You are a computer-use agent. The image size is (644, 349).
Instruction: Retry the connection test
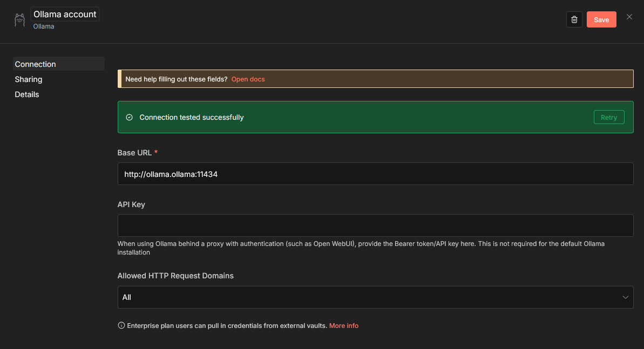[x=608, y=117]
